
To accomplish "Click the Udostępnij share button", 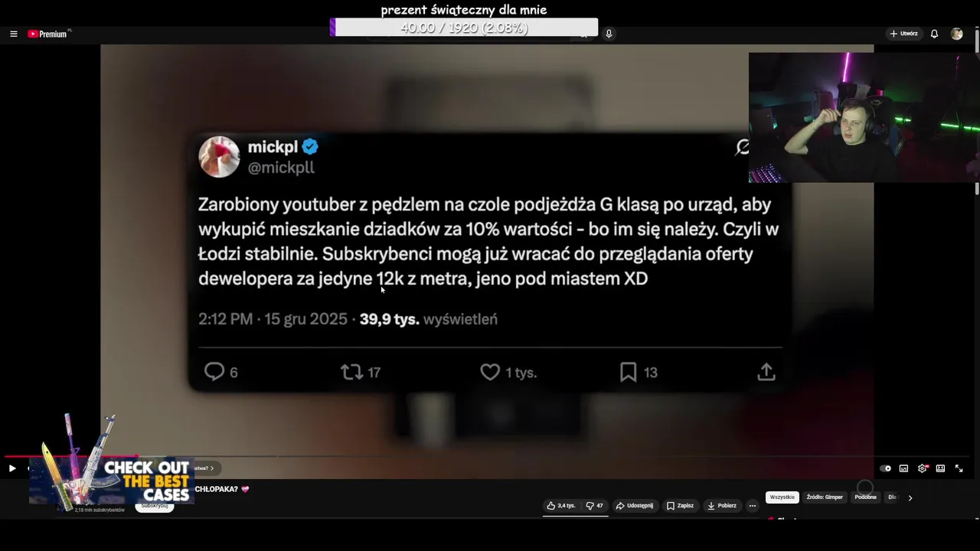I will pos(635,506).
